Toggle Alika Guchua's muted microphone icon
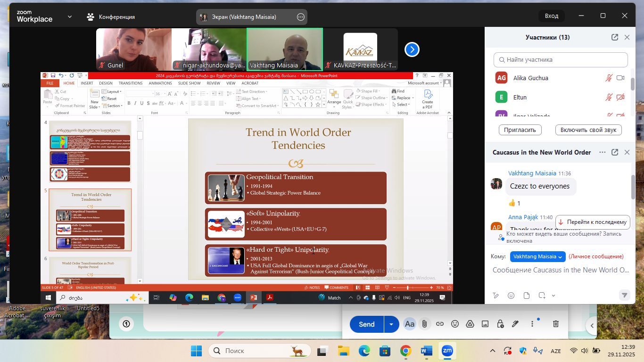 coord(609,78)
